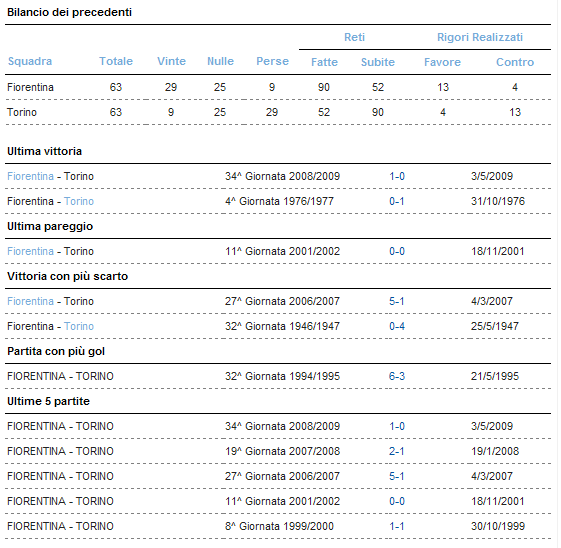The width and height of the screenshot is (561, 548).
Task: Click '32^ Giornata 1994/1995' text
Action: (x=282, y=376)
